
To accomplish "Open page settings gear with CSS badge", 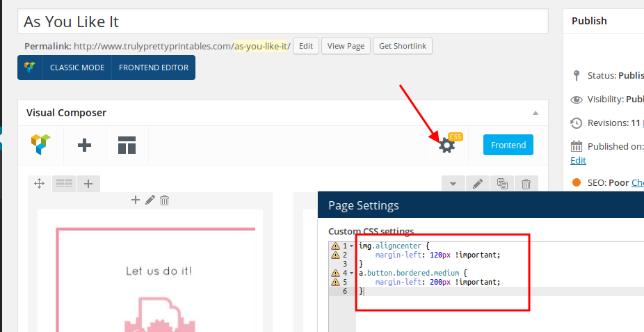I will pyautogui.click(x=447, y=145).
